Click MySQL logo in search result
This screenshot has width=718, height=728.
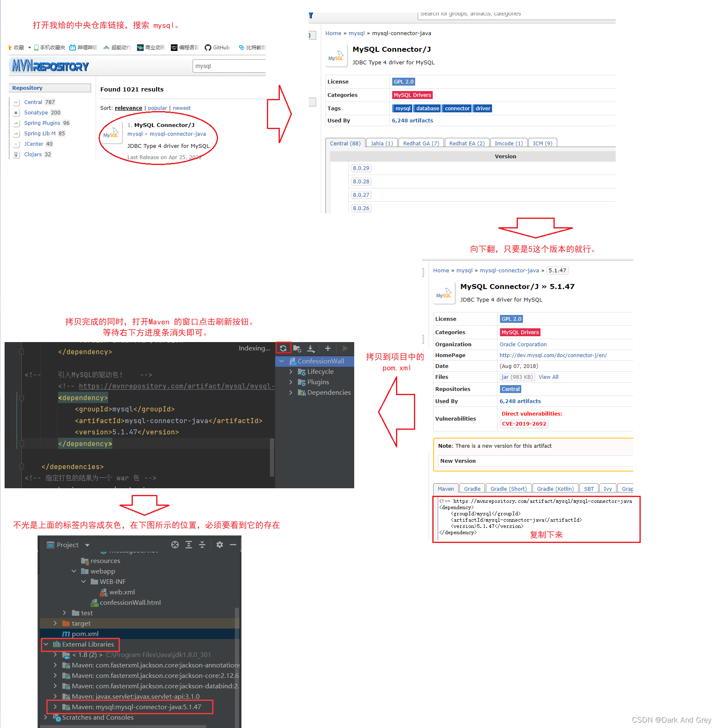click(x=112, y=134)
